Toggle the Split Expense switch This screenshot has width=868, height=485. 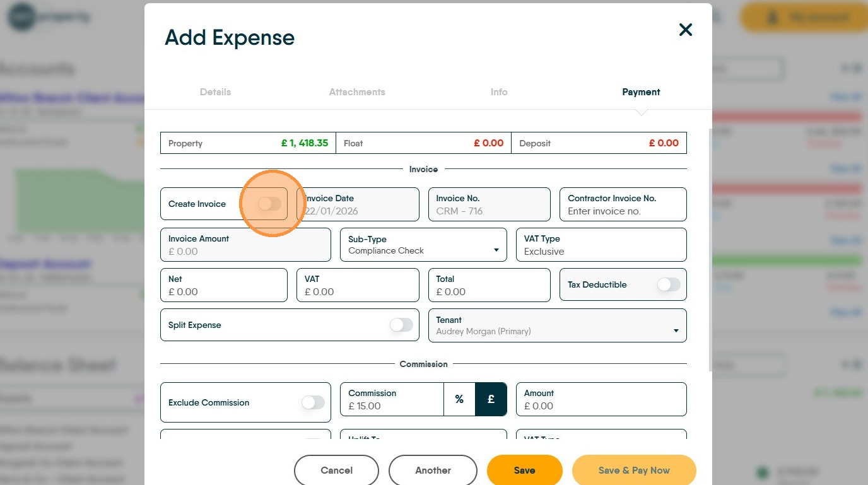pos(401,325)
